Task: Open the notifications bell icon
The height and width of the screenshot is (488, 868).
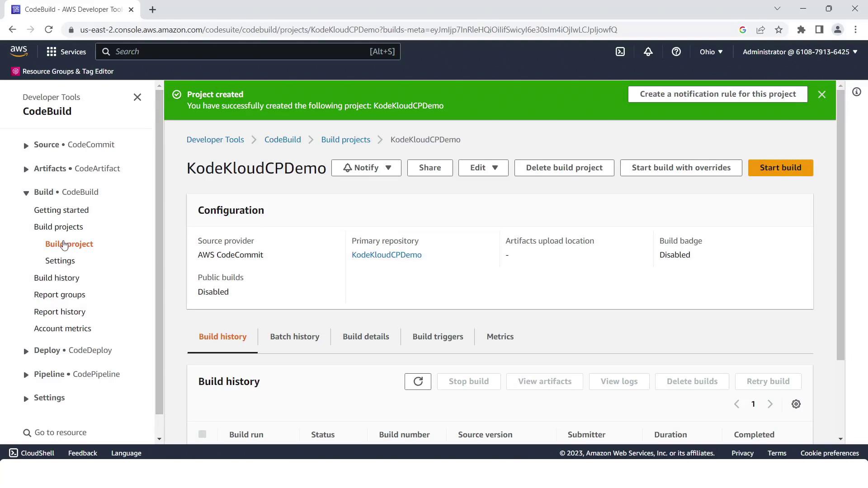Action: pos(648,52)
